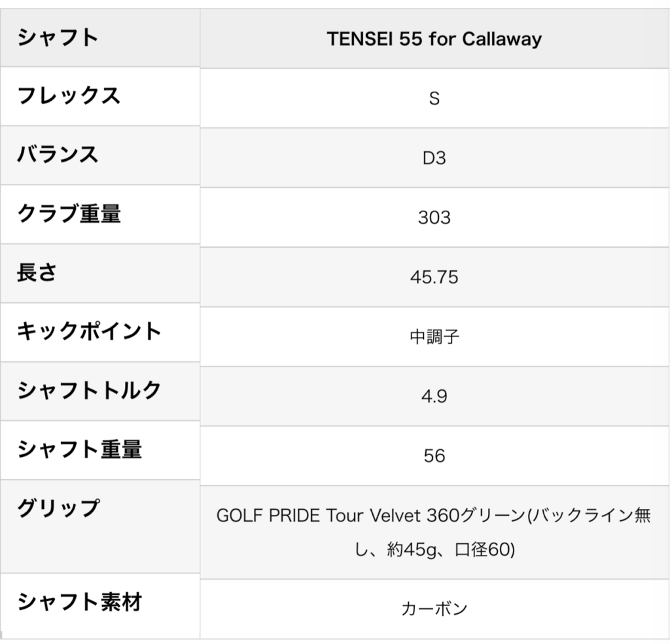This screenshot has height=644, width=670.
Task: Click the シャフトトルク row label
Action: coord(90,390)
